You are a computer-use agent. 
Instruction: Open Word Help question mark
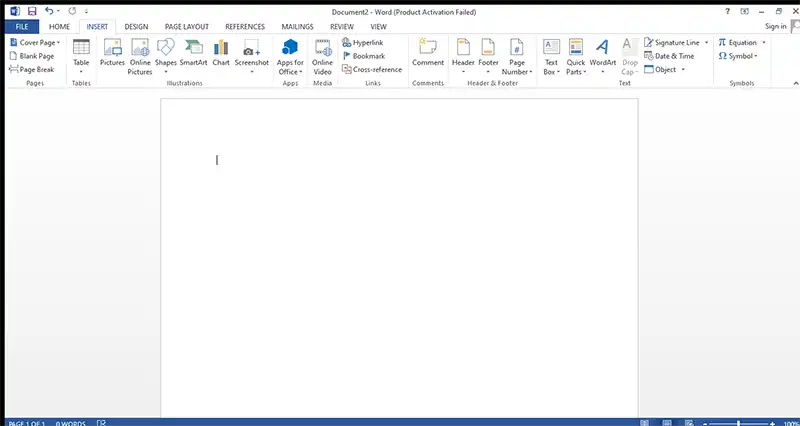728,11
